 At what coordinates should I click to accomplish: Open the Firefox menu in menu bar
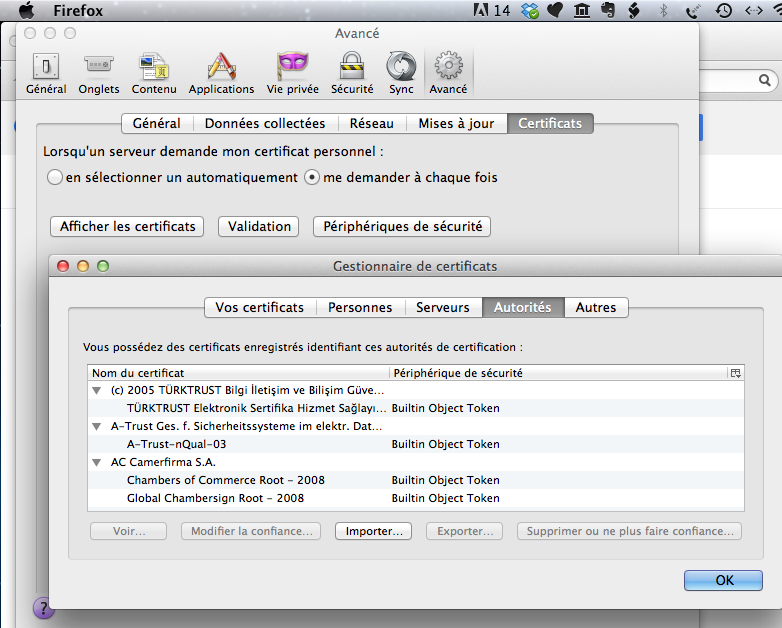pyautogui.click(x=78, y=10)
